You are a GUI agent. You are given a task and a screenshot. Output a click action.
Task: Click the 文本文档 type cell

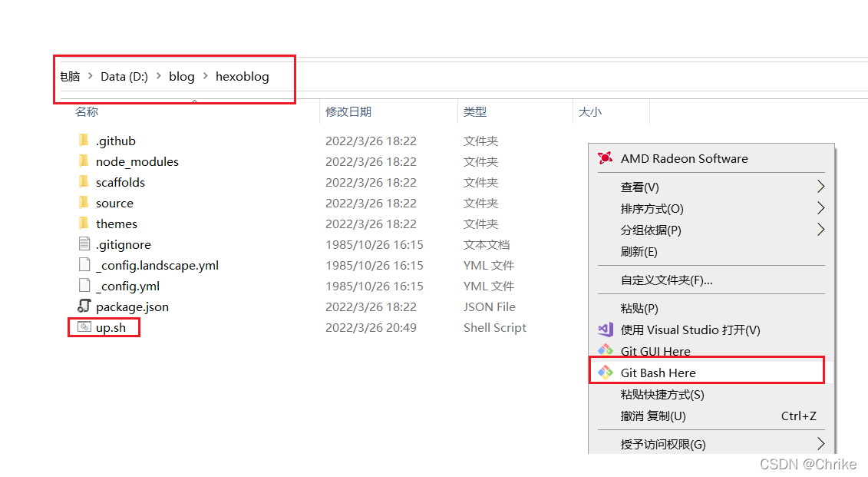(x=487, y=245)
